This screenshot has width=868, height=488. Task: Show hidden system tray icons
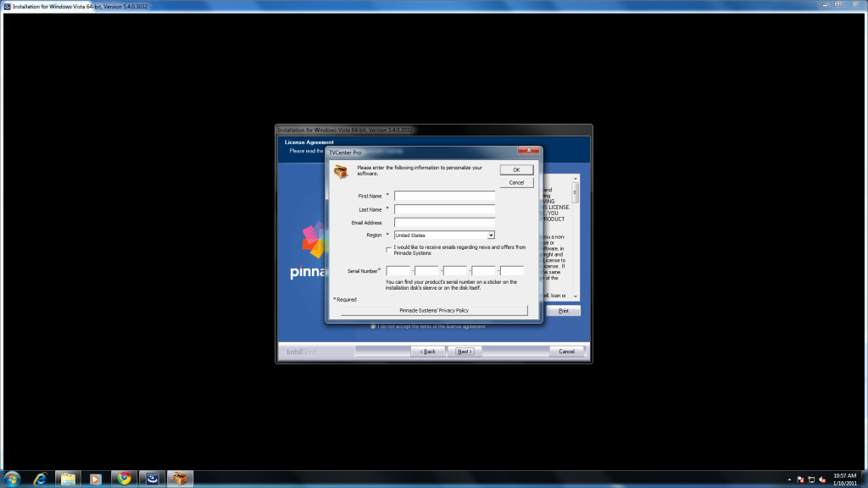[x=789, y=480]
